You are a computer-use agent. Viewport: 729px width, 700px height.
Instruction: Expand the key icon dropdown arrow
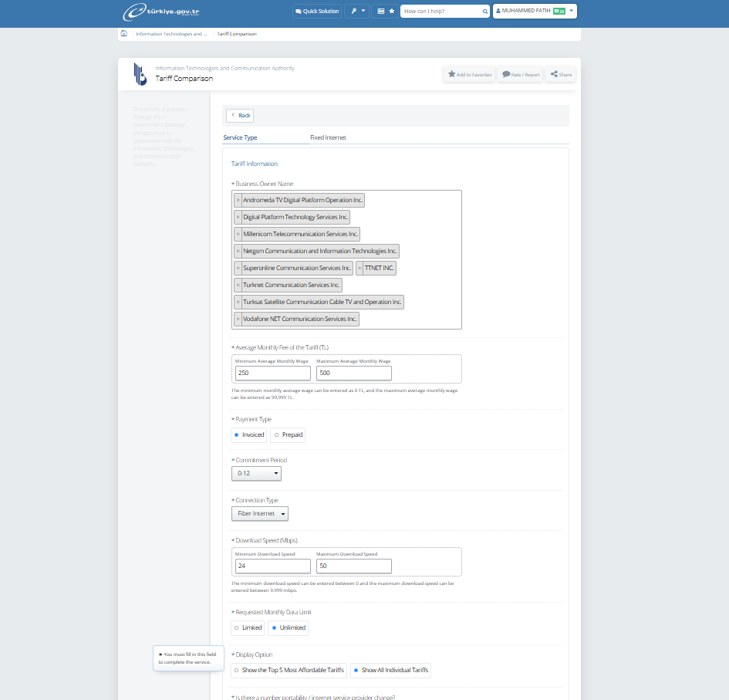point(363,11)
